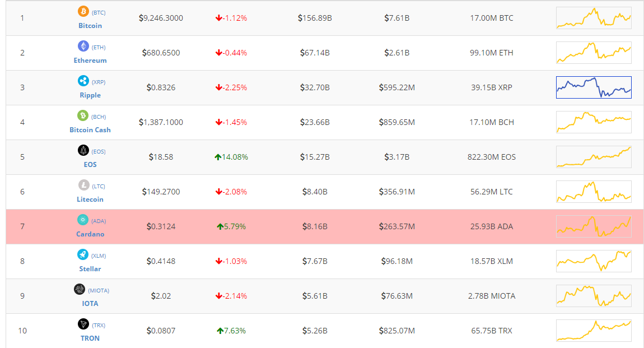Click the Bitcoin BTC logo icon

click(x=83, y=11)
